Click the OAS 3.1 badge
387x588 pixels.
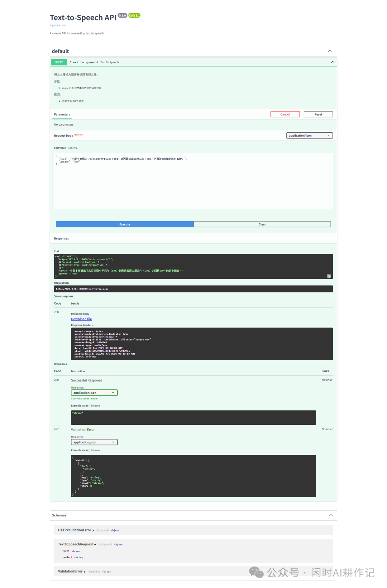tap(134, 15)
